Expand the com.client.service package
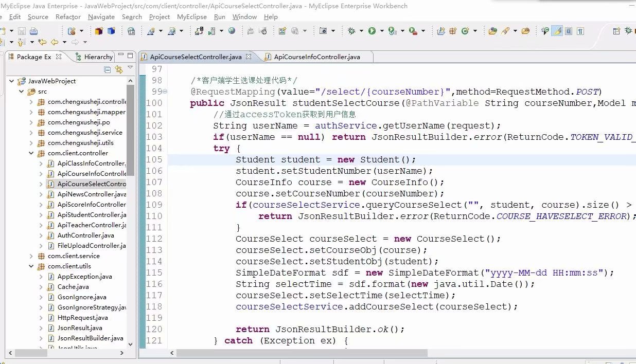This screenshot has height=364, width=636. pyautogui.click(x=31, y=256)
